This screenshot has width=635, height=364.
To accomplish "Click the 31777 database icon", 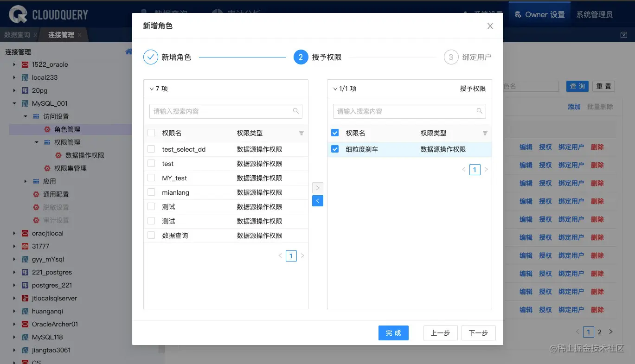I will tap(25, 246).
